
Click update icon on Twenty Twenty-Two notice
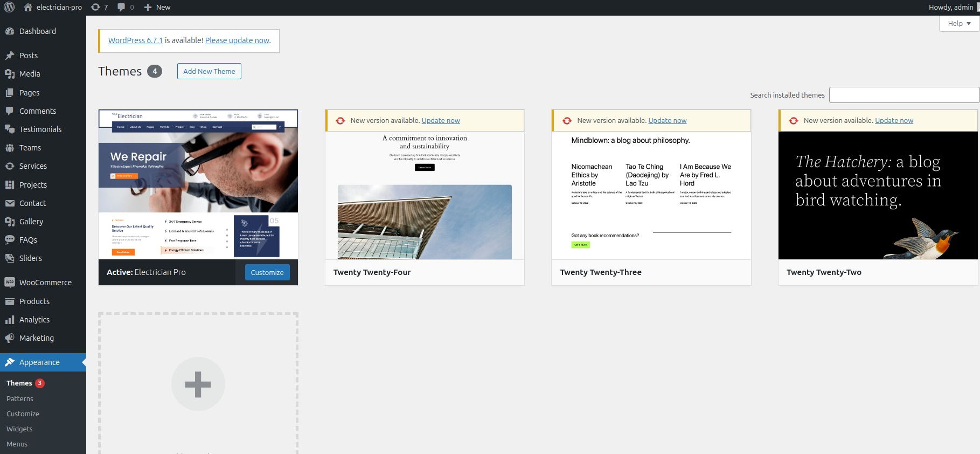click(794, 121)
